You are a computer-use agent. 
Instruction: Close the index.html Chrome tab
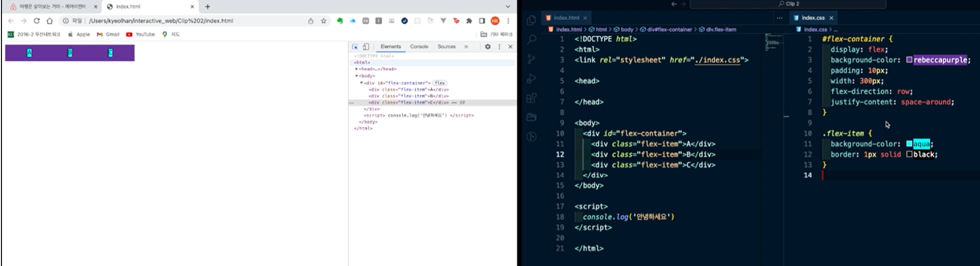[192, 7]
